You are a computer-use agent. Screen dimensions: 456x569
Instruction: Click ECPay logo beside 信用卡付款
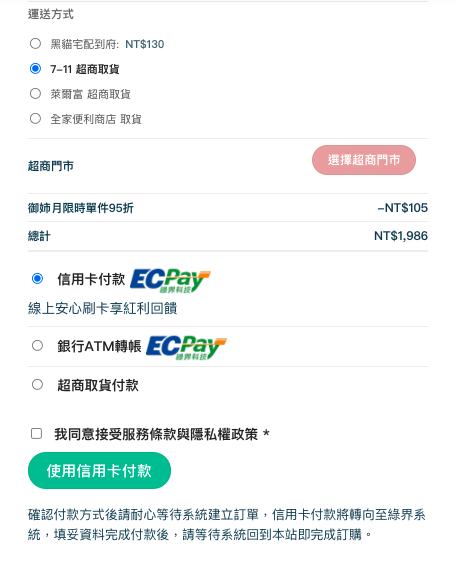coord(170,281)
